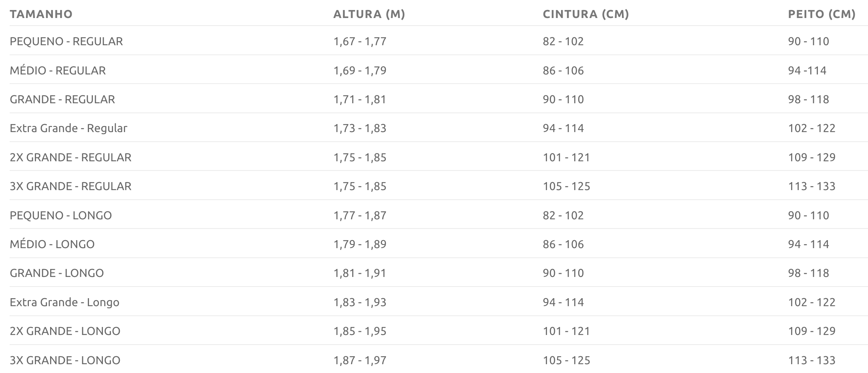
Task: Click height value 1,87 - 1,97
Action: point(360,360)
